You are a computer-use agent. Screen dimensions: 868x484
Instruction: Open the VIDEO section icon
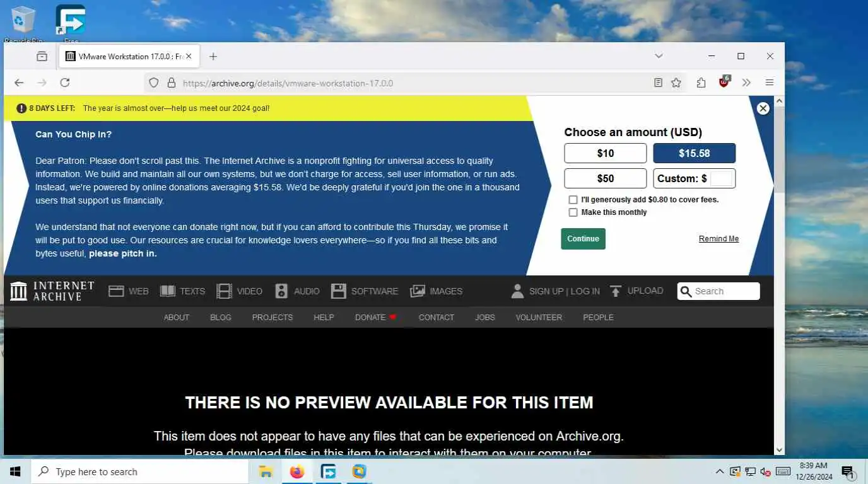click(224, 291)
